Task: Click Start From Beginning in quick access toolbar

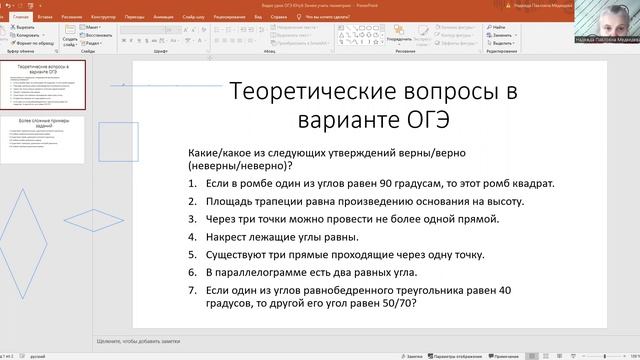Action: tap(31, 6)
